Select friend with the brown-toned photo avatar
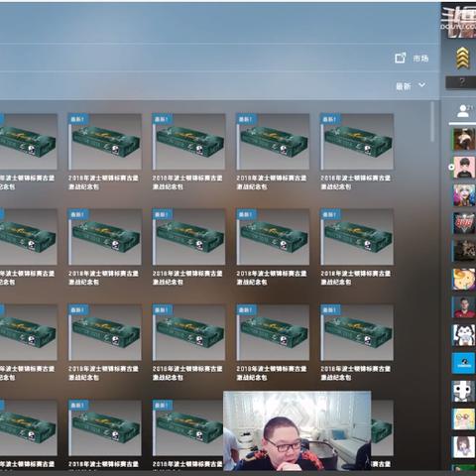This screenshot has height=476, width=476. pyautogui.click(x=464, y=140)
